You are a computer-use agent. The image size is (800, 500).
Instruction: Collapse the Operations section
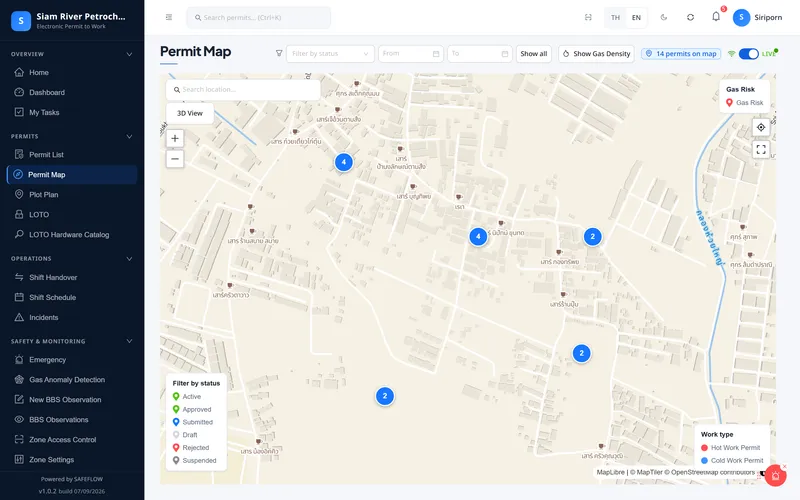point(129,259)
